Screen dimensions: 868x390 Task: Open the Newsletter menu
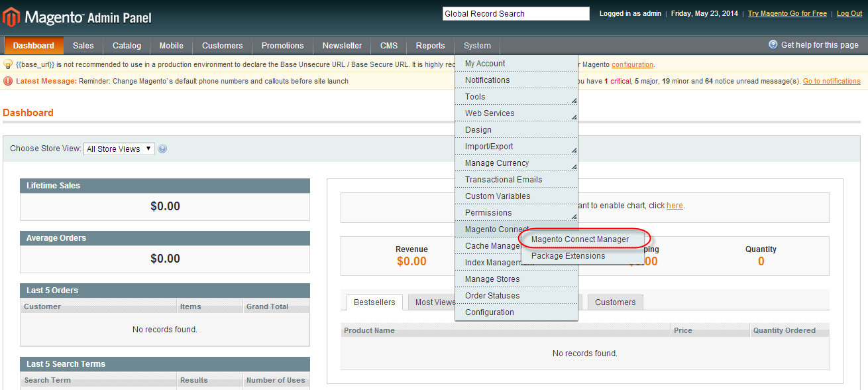(342, 46)
